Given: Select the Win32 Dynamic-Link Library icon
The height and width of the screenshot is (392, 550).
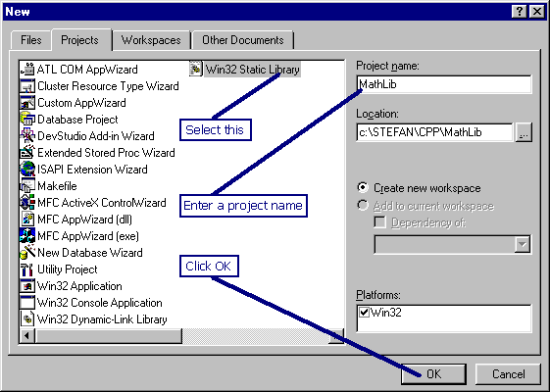Looking at the screenshot, I should click(x=27, y=319).
